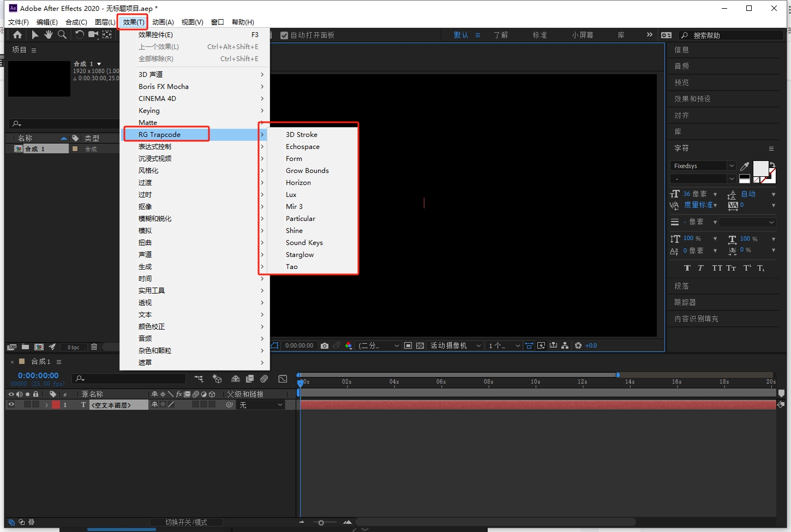Open the 活动摄像机 camera view dropdown
Screen dimensions: 791x532
pos(456,345)
